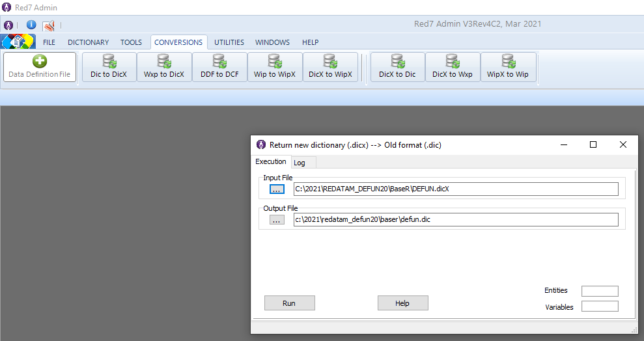Image resolution: width=644 pixels, height=341 pixels.
Task: Click the Entities count field
Action: tap(600, 291)
